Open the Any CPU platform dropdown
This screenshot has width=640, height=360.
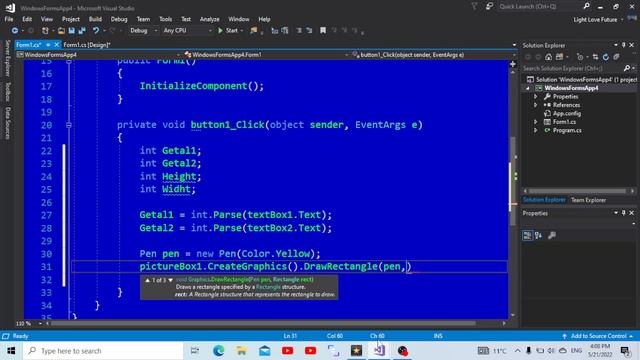point(188,31)
